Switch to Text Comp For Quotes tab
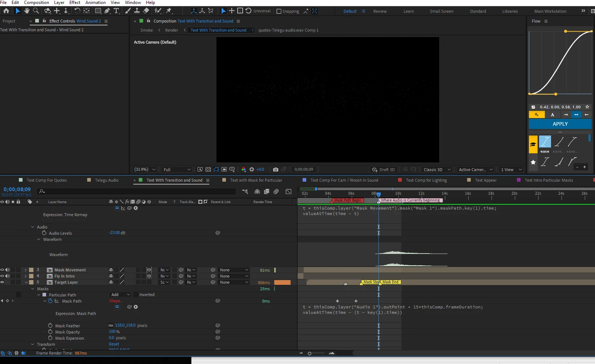The height and width of the screenshot is (364, 595). click(x=46, y=180)
